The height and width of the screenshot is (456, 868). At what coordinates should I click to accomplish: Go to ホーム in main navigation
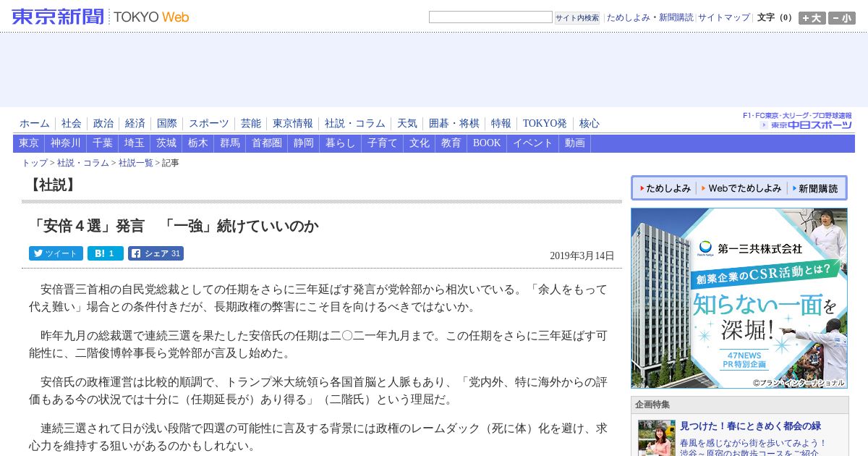coord(35,124)
